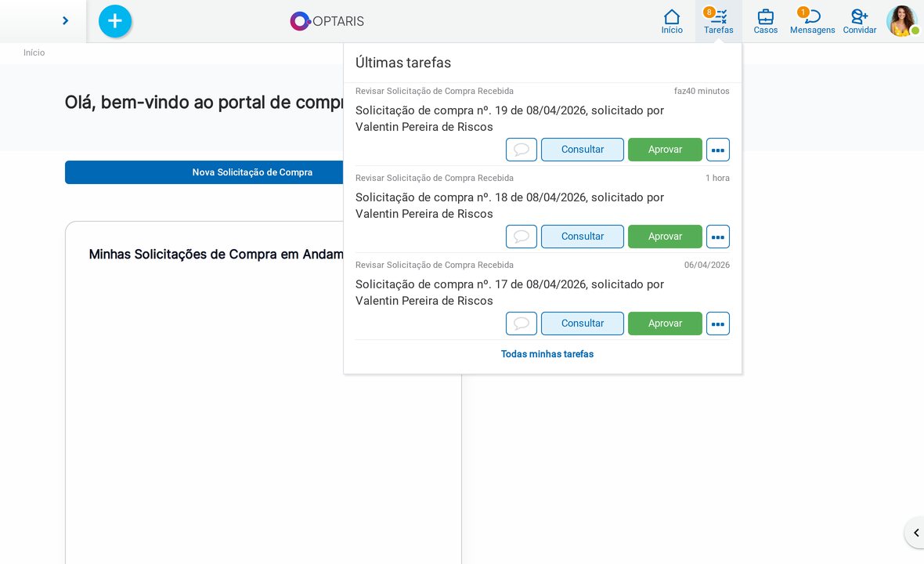This screenshot has width=924, height=564.
Task: Click Consultar for request nº 18
Action: coord(583,237)
